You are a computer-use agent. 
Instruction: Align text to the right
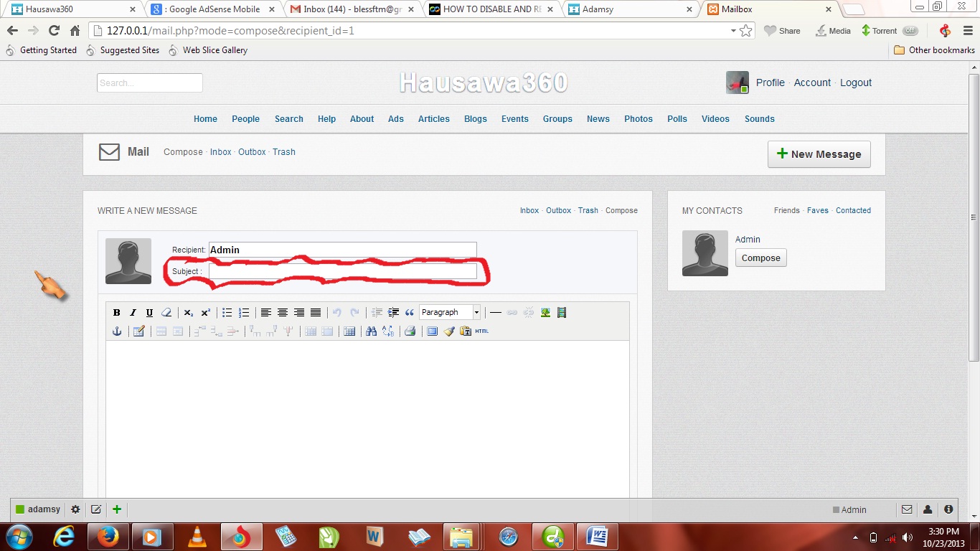pyautogui.click(x=299, y=313)
